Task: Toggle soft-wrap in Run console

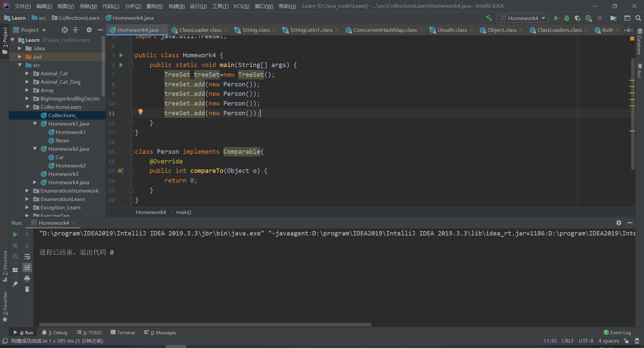Action: tap(27, 257)
